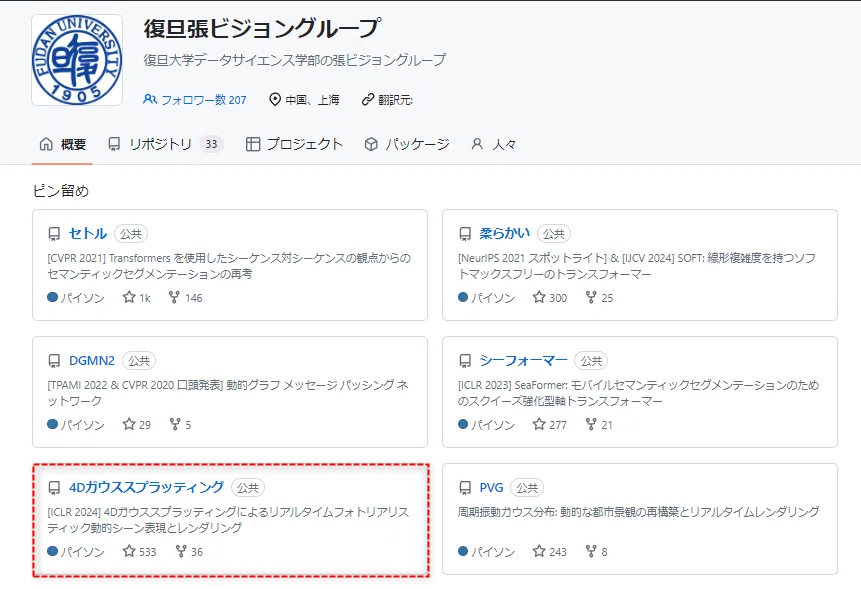Click the Fudan University logo avatar
Viewport: 861px width, 589px height.
[x=77, y=60]
